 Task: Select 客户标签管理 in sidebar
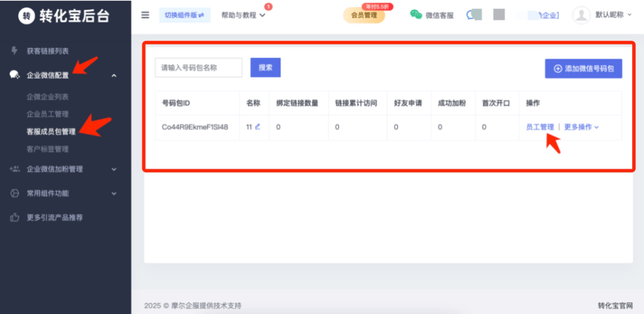(x=48, y=149)
